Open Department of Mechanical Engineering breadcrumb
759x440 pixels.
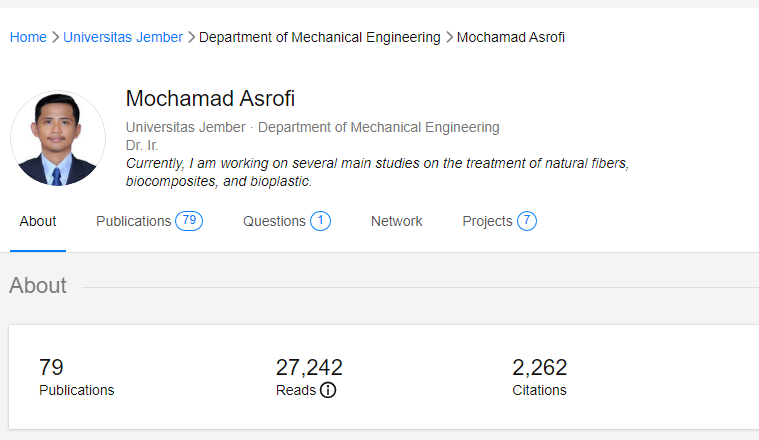(x=319, y=37)
